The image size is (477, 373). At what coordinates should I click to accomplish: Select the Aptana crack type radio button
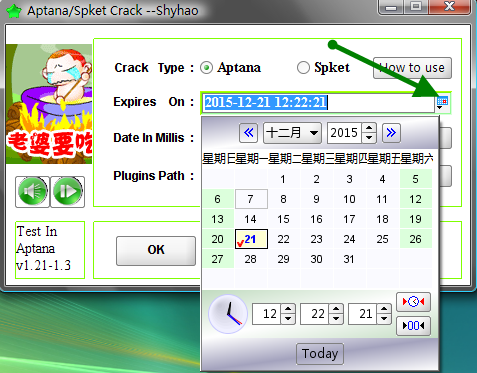(x=206, y=68)
